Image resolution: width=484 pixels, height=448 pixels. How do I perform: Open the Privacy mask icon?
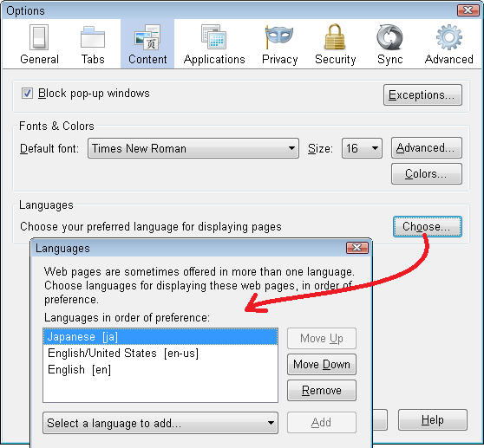coord(279,37)
